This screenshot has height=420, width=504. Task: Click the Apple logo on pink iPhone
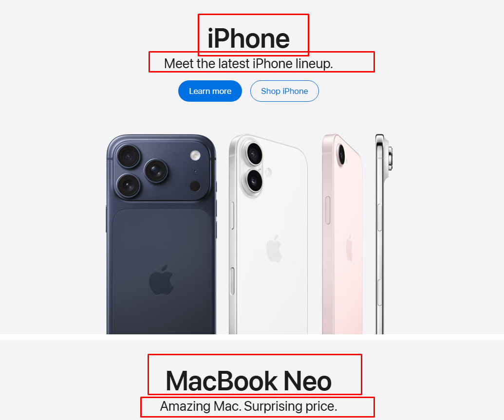[349, 248]
